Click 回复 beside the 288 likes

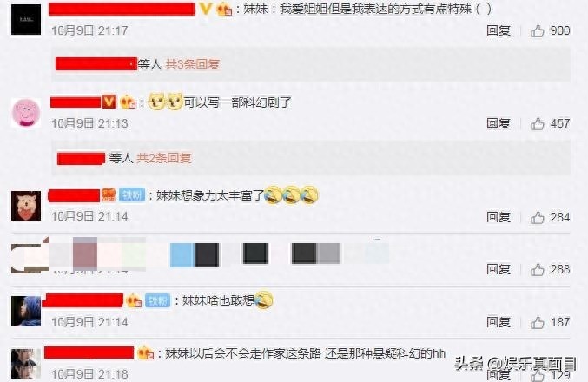499,269
